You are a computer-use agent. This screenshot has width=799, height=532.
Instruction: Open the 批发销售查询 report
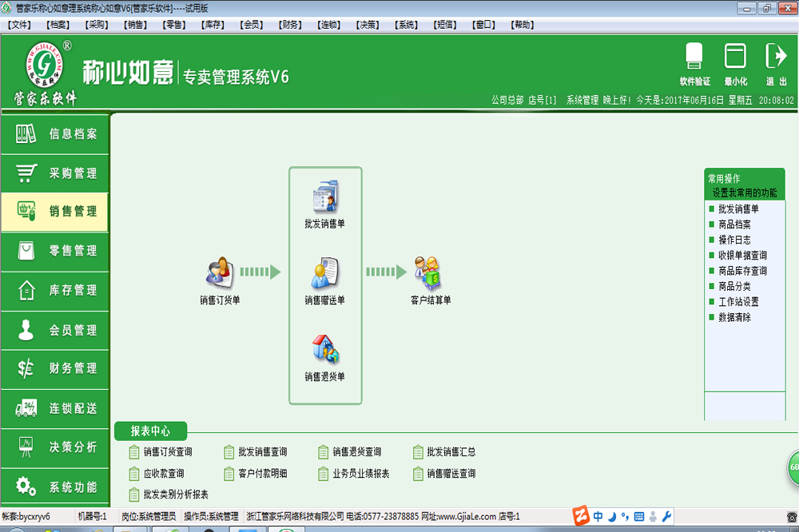coord(256,452)
